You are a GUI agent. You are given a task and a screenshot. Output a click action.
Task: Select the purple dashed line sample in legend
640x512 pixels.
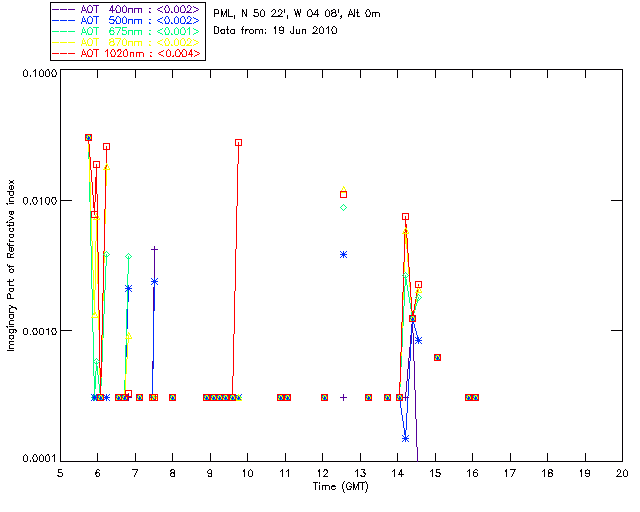click(64, 9)
